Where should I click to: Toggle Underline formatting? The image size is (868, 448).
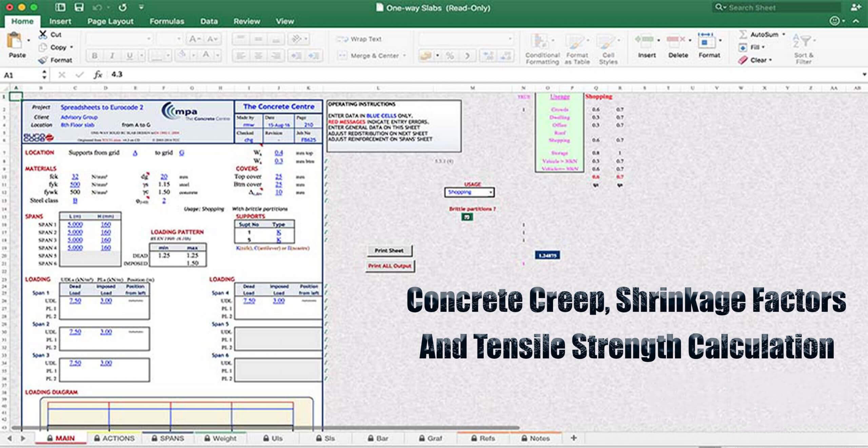pos(129,55)
